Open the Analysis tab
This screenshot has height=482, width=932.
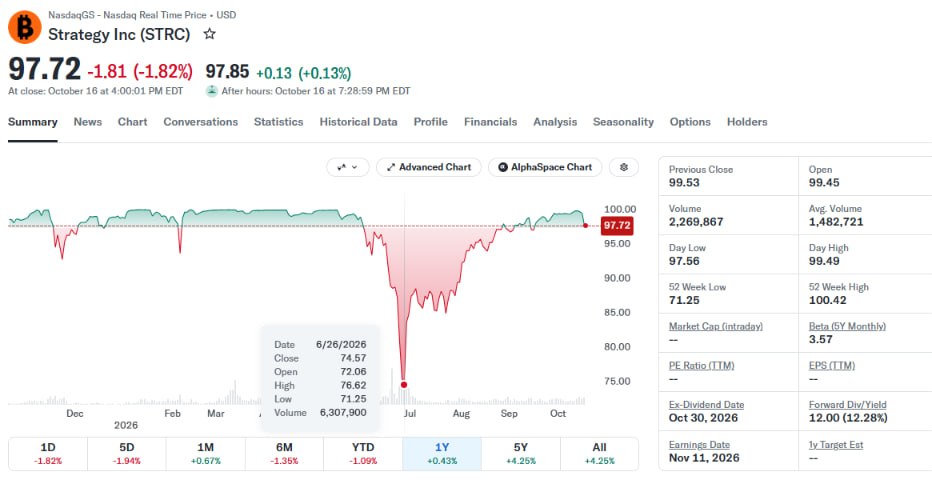click(x=555, y=122)
